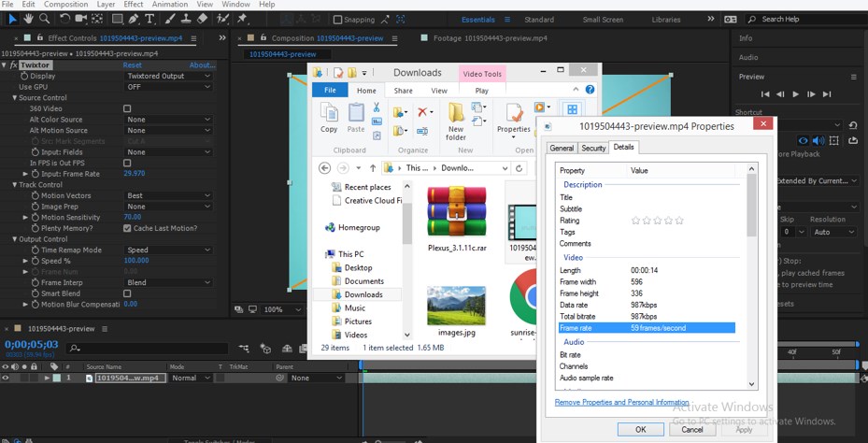
Task: Pick the Eraser tool
Action: click(x=202, y=19)
